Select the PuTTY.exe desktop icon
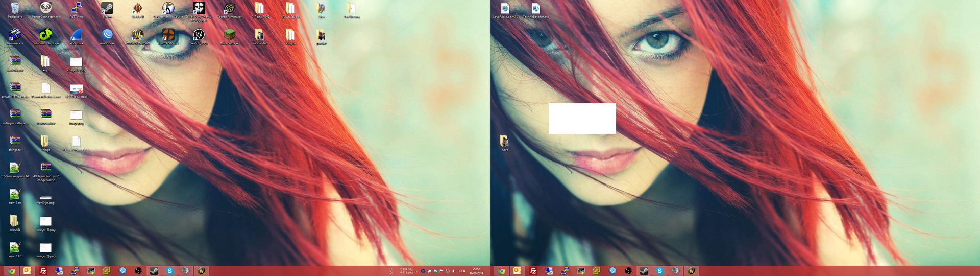980x276 pixels. pos(76,9)
